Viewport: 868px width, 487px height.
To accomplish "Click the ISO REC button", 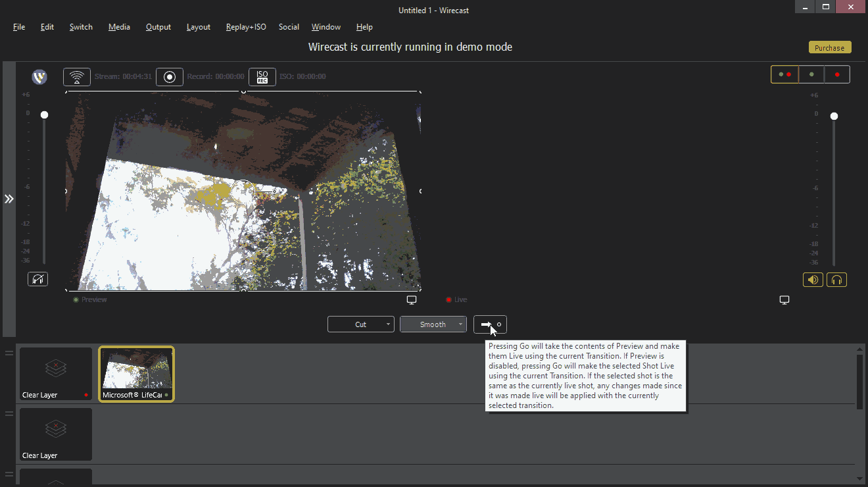I will point(262,77).
